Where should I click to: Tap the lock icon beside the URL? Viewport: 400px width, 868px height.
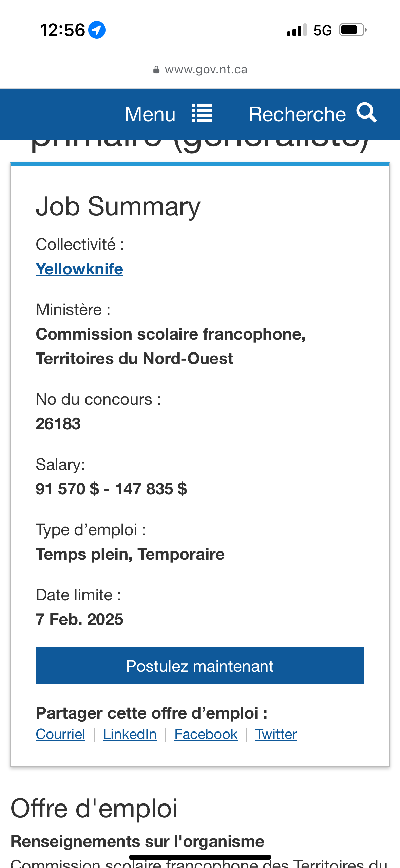(x=156, y=70)
